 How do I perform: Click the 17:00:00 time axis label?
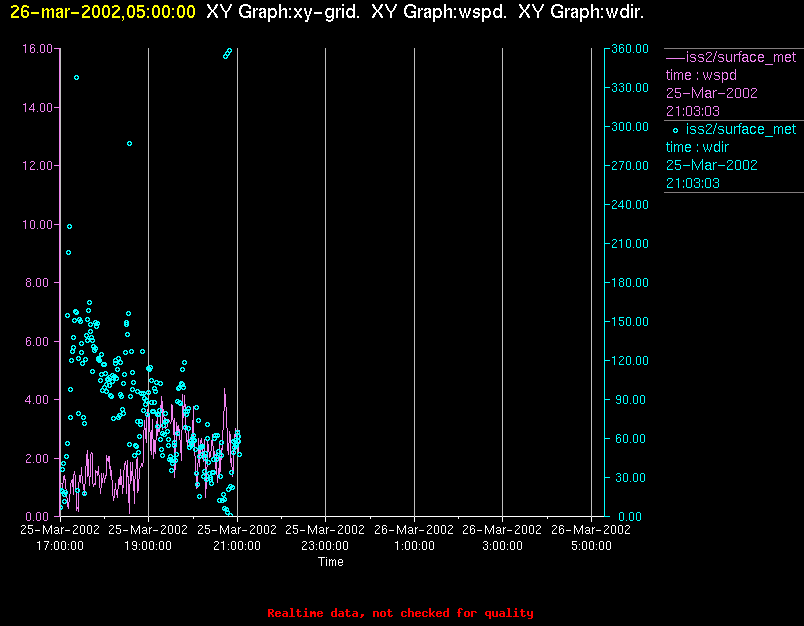[60, 546]
